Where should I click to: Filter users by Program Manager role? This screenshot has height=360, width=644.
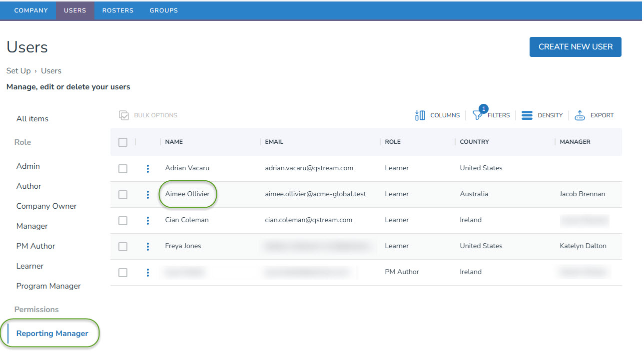pyautogui.click(x=48, y=286)
